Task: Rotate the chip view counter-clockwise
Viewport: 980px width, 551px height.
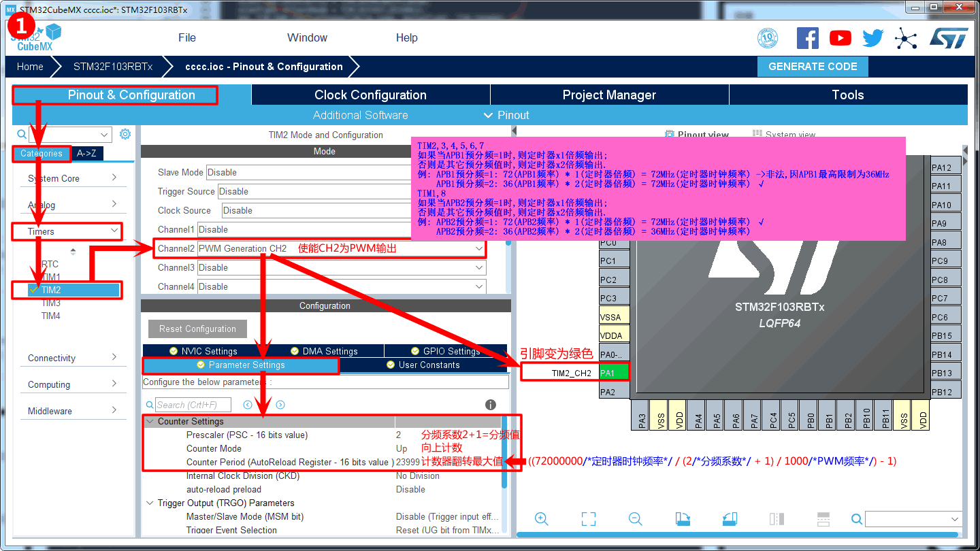Action: (x=730, y=519)
